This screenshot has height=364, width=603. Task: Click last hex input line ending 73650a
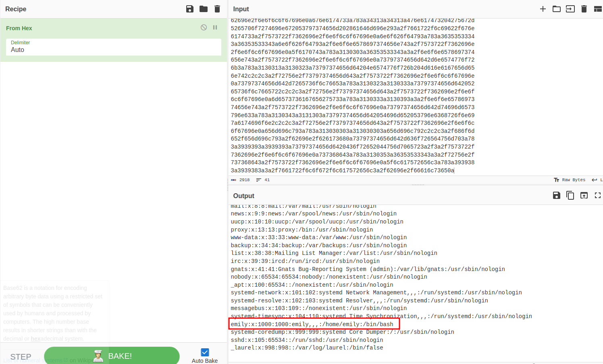342,171
